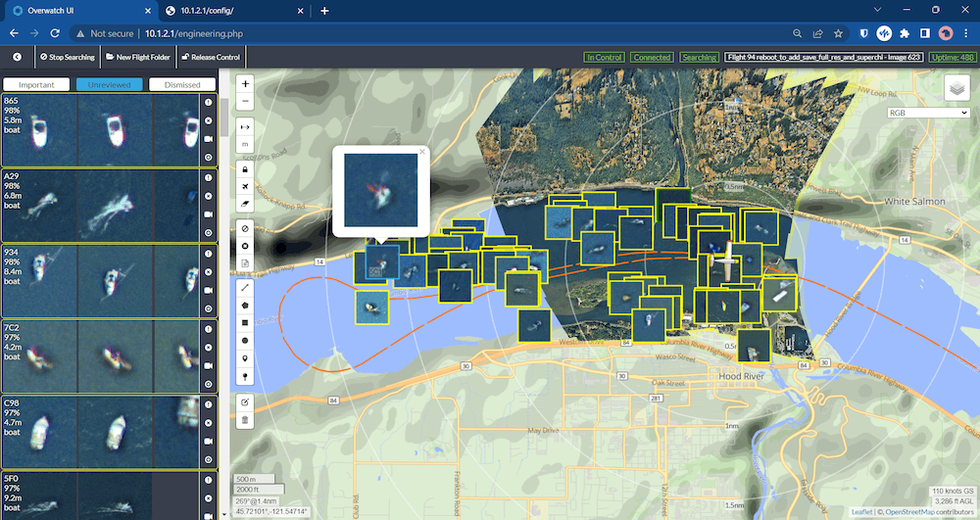
Task: Select the draw rectangle tool
Action: (x=245, y=323)
